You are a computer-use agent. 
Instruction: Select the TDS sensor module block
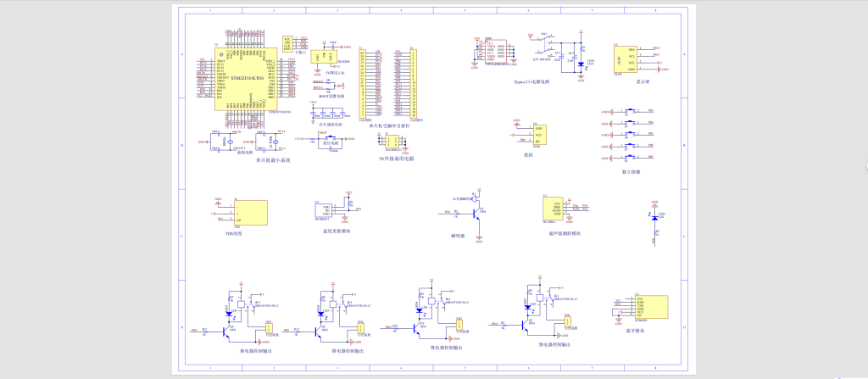point(251,214)
